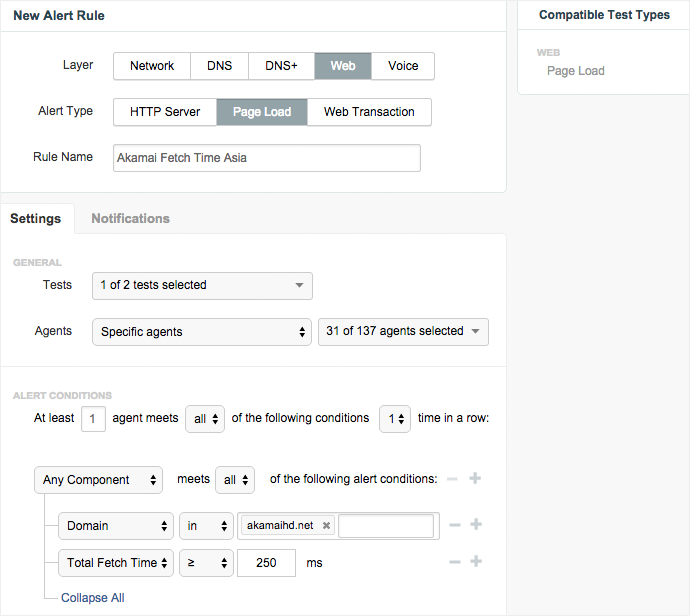Add a new Any Component condition group
Image resolution: width=690 pixels, height=616 pixels.
tap(476, 479)
